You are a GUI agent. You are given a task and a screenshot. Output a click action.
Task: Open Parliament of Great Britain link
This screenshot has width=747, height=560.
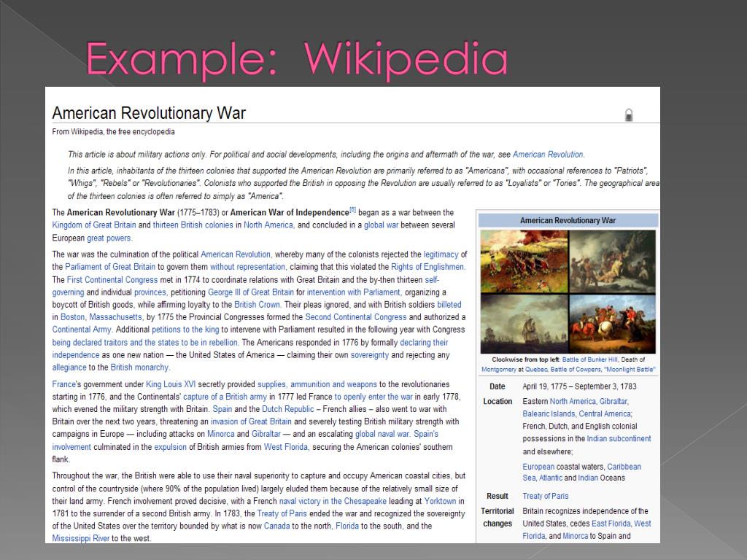[x=110, y=267]
